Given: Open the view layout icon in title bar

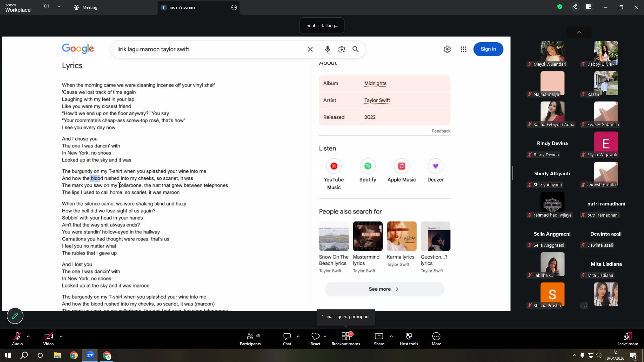Looking at the screenshot, I should 588,7.
